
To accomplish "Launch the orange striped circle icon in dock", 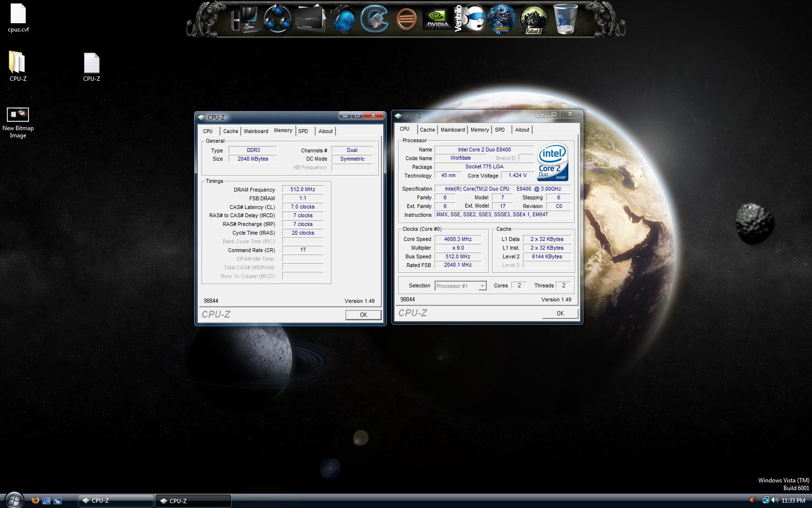I will coord(406,19).
